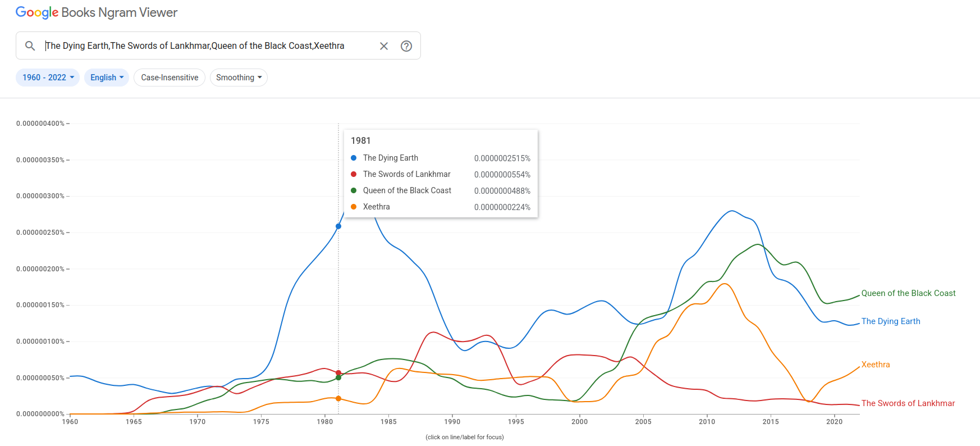
Task: Click the Xeethra line label
Action: pyautogui.click(x=876, y=365)
